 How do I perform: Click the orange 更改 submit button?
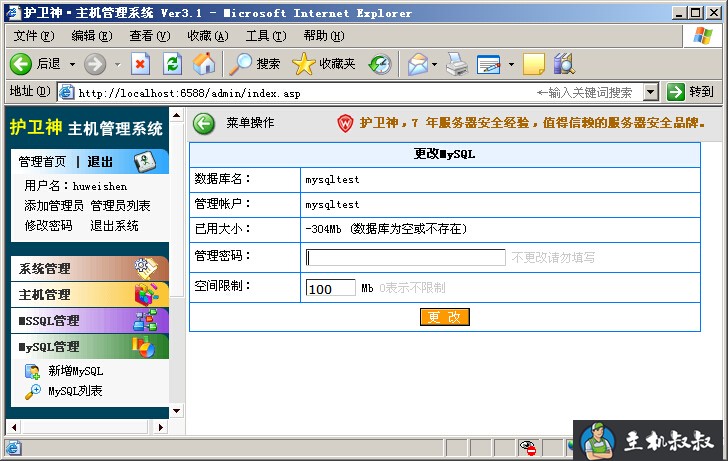click(x=445, y=317)
